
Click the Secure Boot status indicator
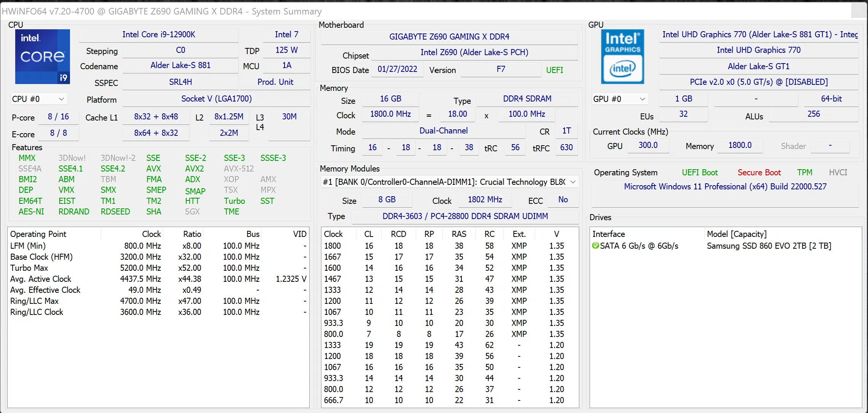[759, 172]
